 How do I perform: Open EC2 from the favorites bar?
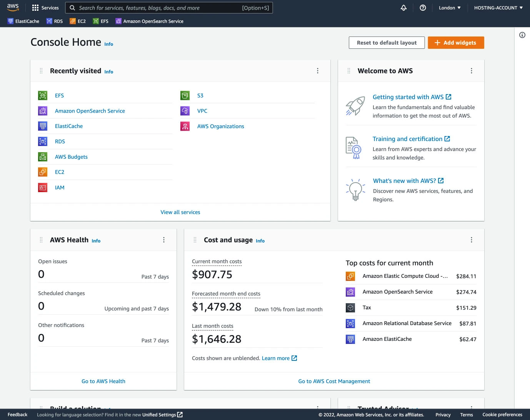coord(78,21)
